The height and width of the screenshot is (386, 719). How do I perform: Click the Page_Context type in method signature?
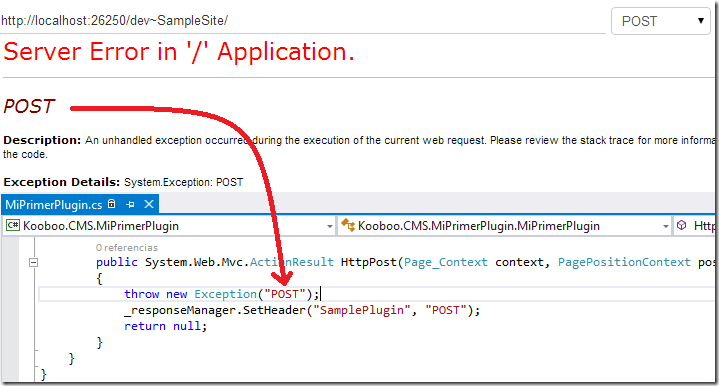(446, 262)
